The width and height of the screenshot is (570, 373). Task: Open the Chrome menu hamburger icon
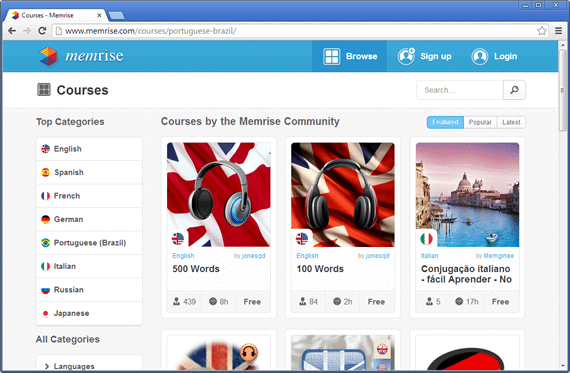(558, 31)
